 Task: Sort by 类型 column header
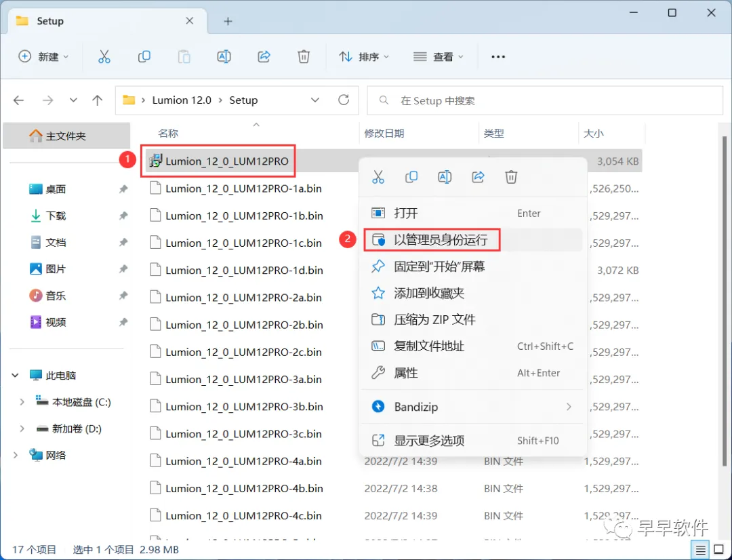pyautogui.click(x=494, y=134)
